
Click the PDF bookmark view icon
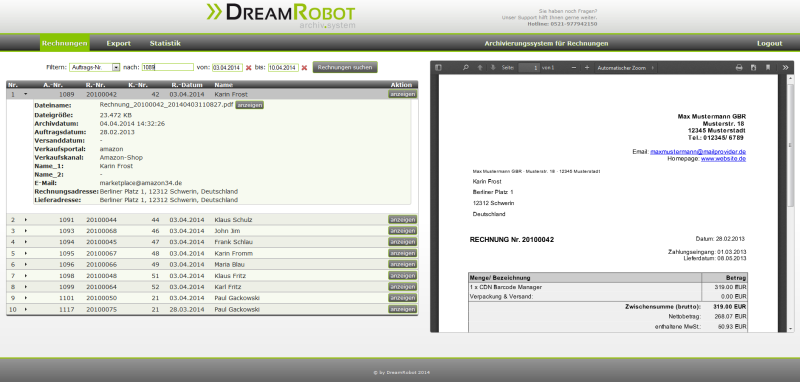point(767,67)
